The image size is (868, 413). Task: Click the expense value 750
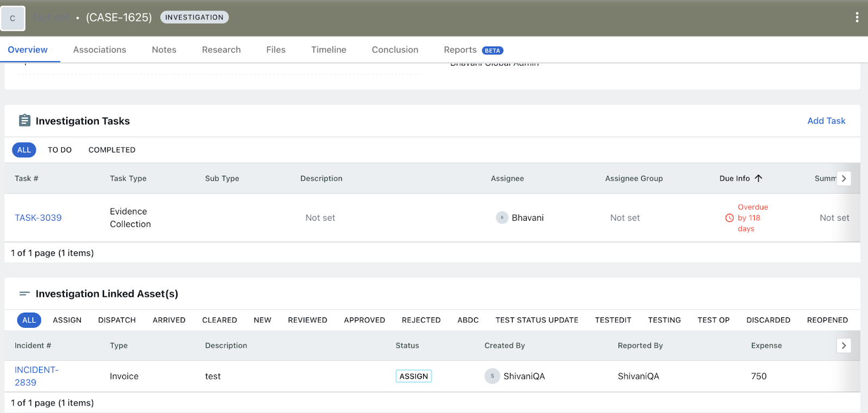[x=759, y=376]
